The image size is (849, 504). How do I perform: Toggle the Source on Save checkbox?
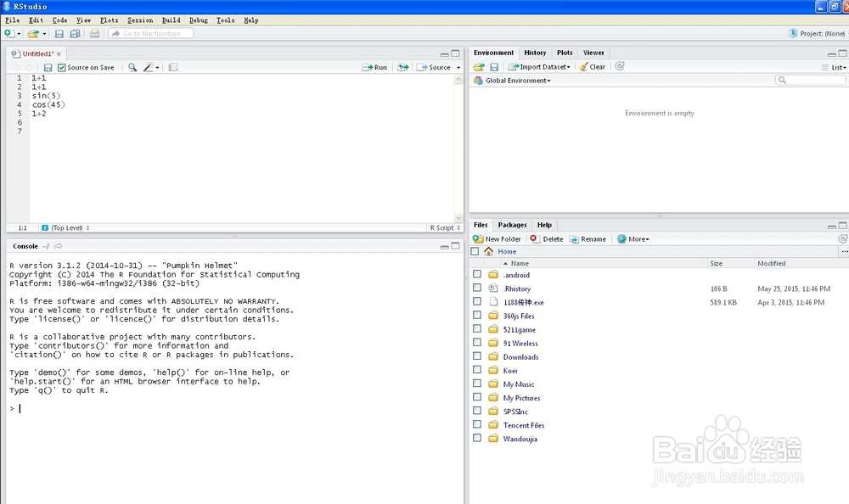(x=62, y=67)
